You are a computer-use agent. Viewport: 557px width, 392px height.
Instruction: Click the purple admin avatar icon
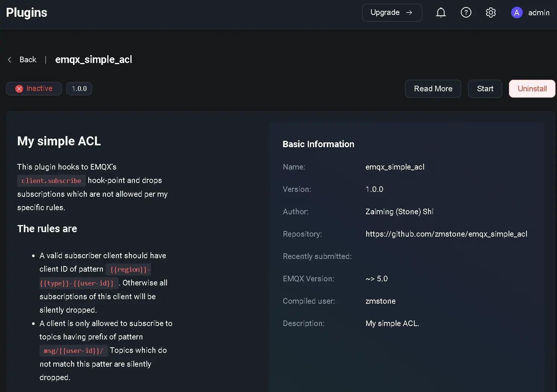click(x=516, y=13)
